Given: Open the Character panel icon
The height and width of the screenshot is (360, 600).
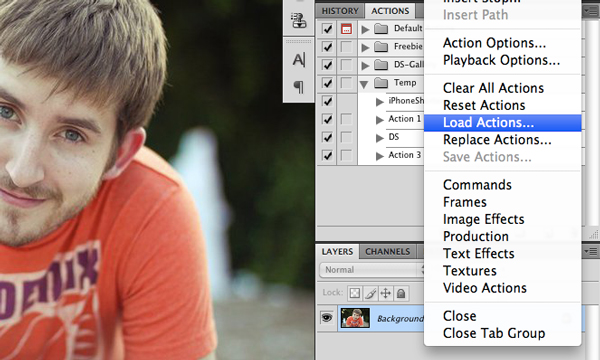Looking at the screenshot, I should tap(299, 60).
